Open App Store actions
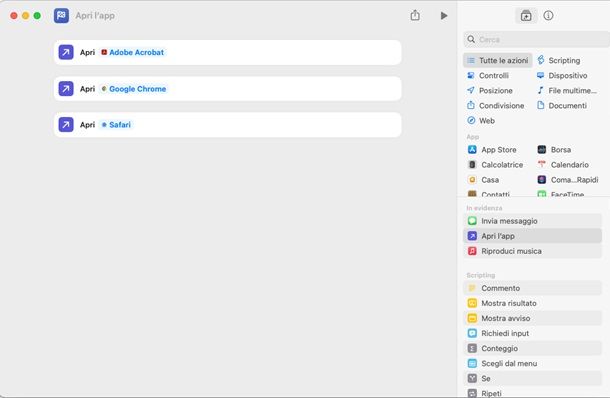This screenshot has width=610, height=398. (x=492, y=149)
